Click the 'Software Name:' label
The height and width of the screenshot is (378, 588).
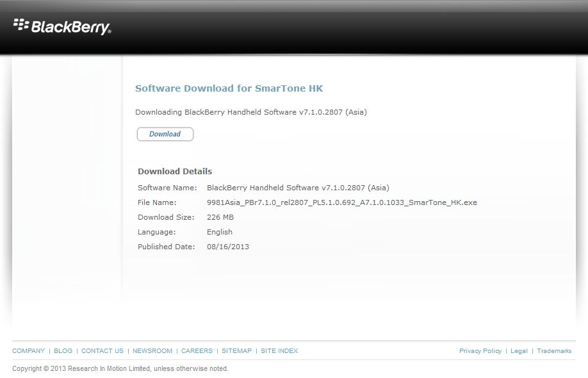167,188
